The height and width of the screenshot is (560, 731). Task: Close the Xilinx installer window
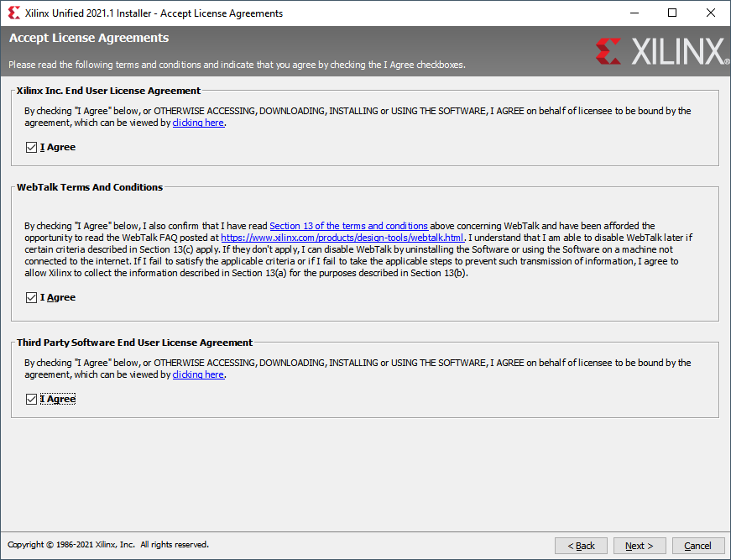click(x=711, y=13)
